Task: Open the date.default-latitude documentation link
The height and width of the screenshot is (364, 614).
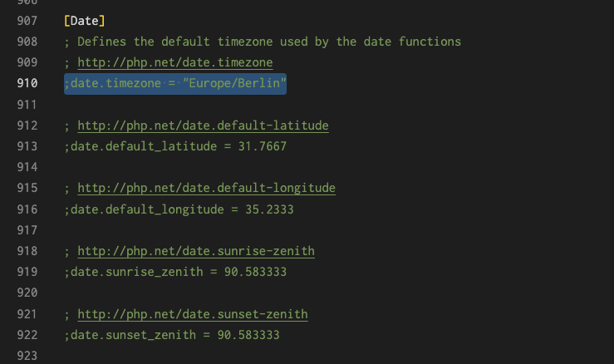Action: (203, 125)
